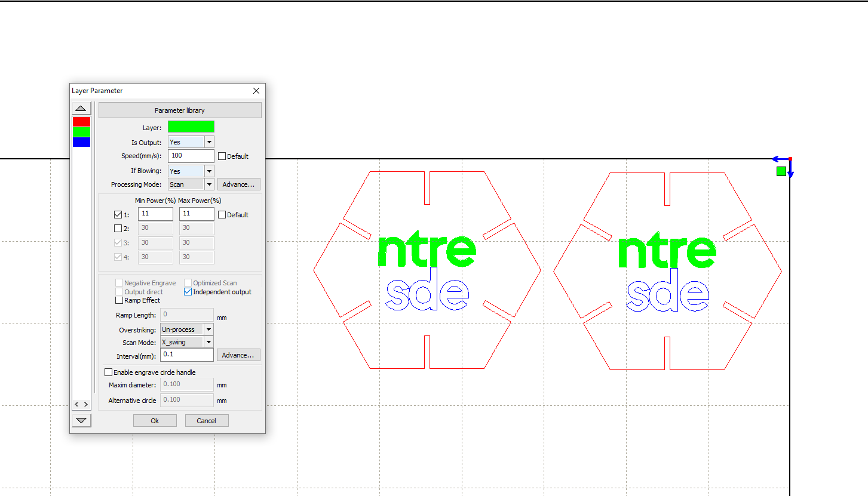Toggle the Independent output checkbox
Viewport: 868px width, 496px height.
[x=188, y=292]
